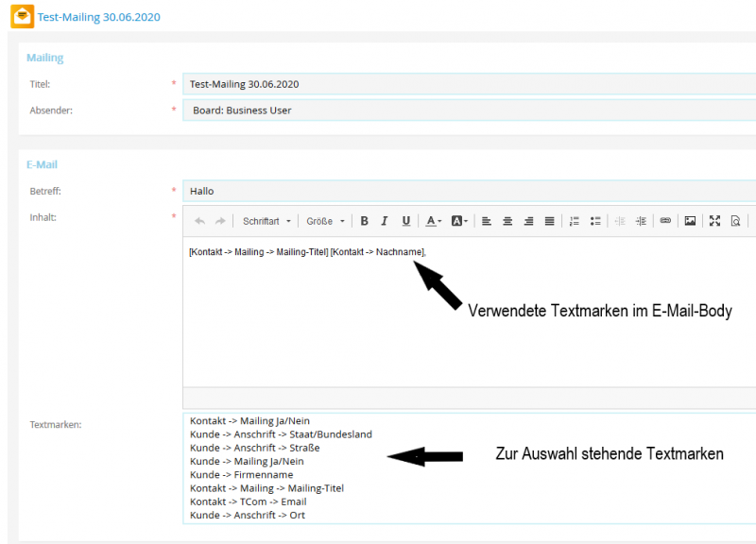756x544 pixels.
Task: Maximize the editor to fullscreen
Action: pos(714,221)
